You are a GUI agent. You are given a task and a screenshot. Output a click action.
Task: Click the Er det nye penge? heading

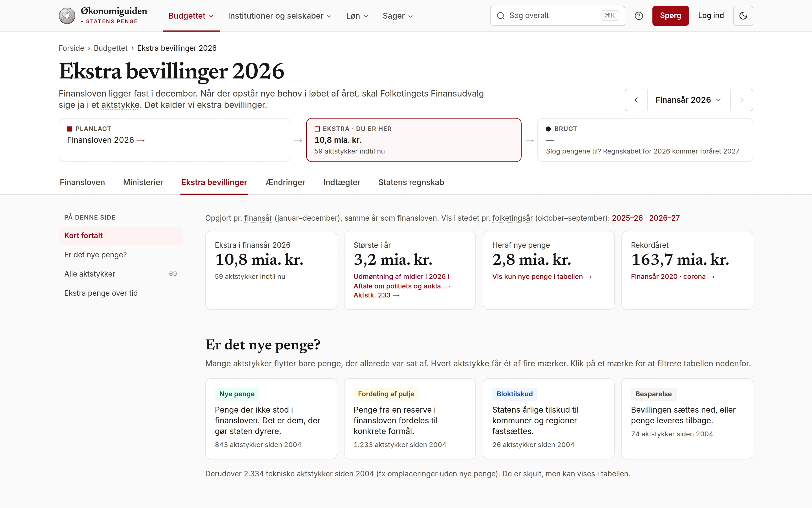click(x=263, y=345)
